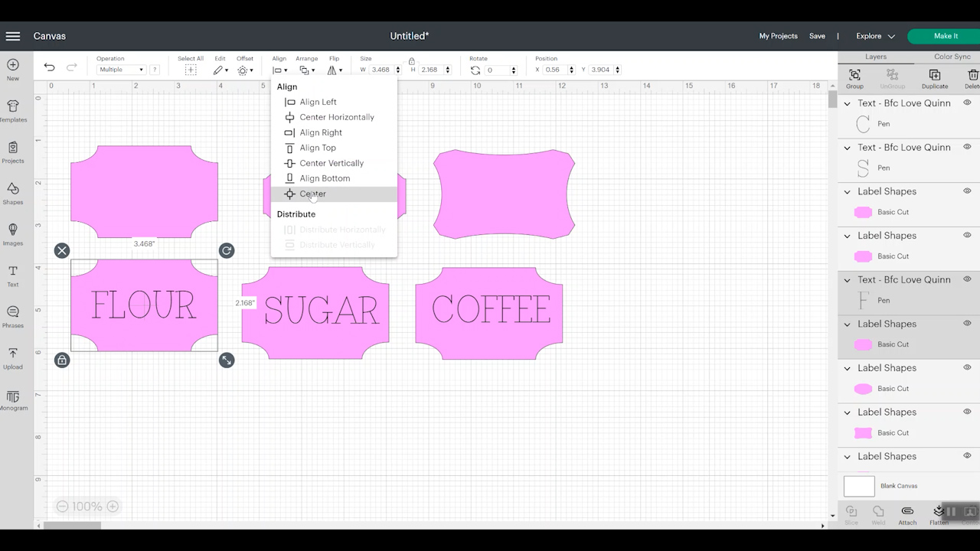Open the Shapes panel
980x551 pixels.
pyautogui.click(x=13, y=189)
